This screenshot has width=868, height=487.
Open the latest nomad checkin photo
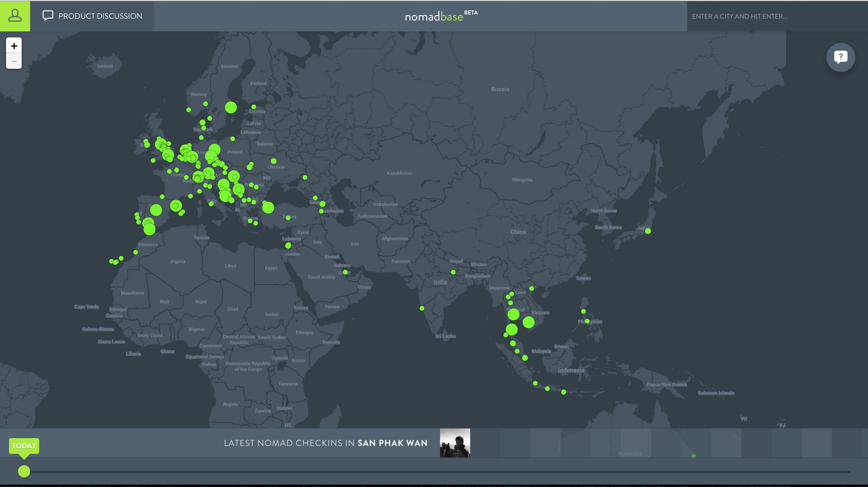click(454, 443)
